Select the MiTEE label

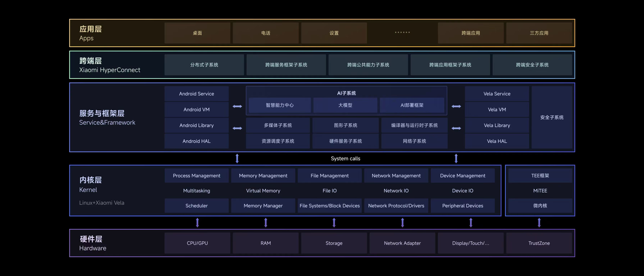pos(540,191)
